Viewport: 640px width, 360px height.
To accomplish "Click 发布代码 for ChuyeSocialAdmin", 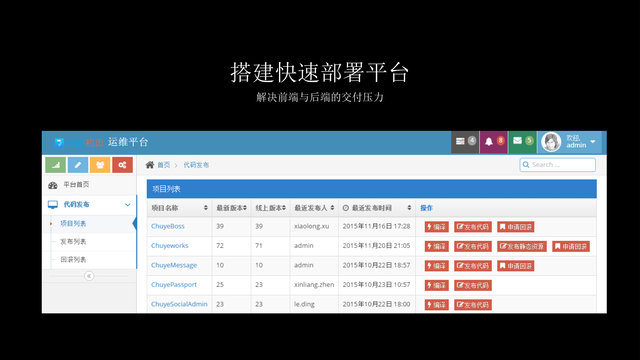I will point(473,304).
